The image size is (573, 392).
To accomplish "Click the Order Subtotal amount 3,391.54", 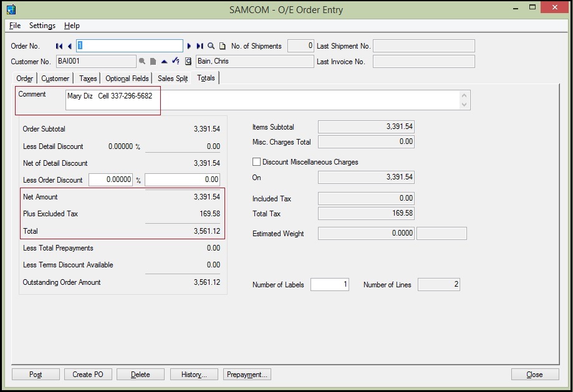I will point(207,129).
